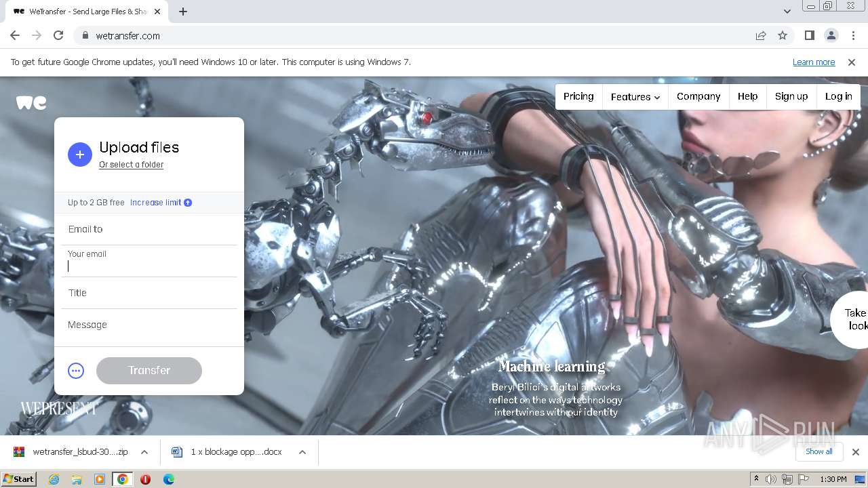Click the Take a look circle button
Viewport: 868px width, 488px height.
tap(850, 319)
